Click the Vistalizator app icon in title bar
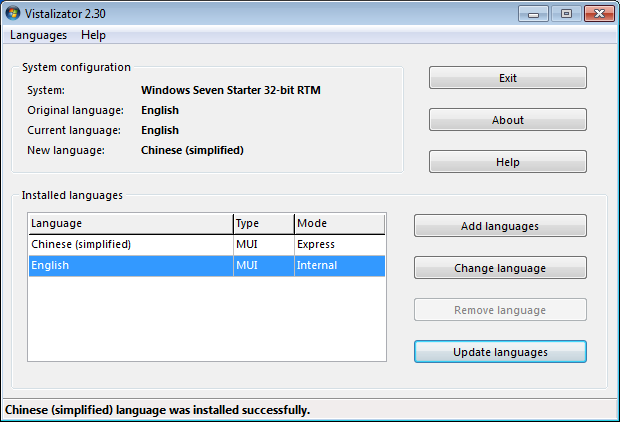The height and width of the screenshot is (422, 620). pos(13,13)
